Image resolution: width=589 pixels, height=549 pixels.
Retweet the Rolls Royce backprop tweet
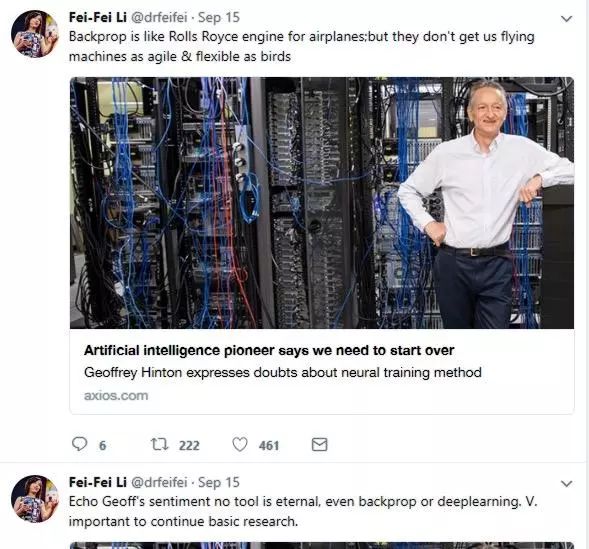click(x=159, y=444)
